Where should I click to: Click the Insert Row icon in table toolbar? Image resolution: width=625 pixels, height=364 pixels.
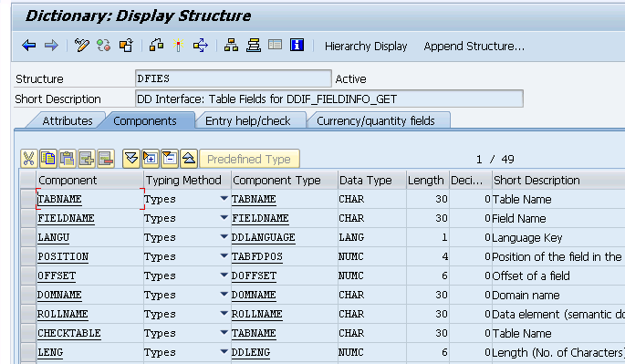click(x=87, y=159)
